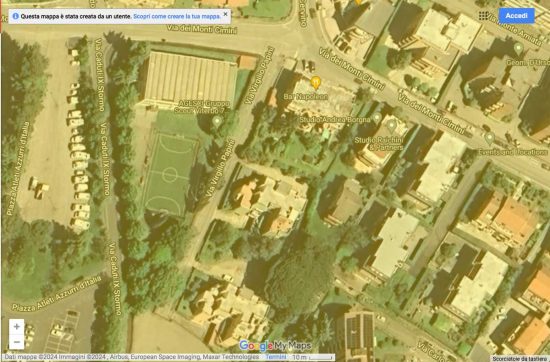Open the Google apps grid icon
550x362 pixels.
pyautogui.click(x=484, y=16)
